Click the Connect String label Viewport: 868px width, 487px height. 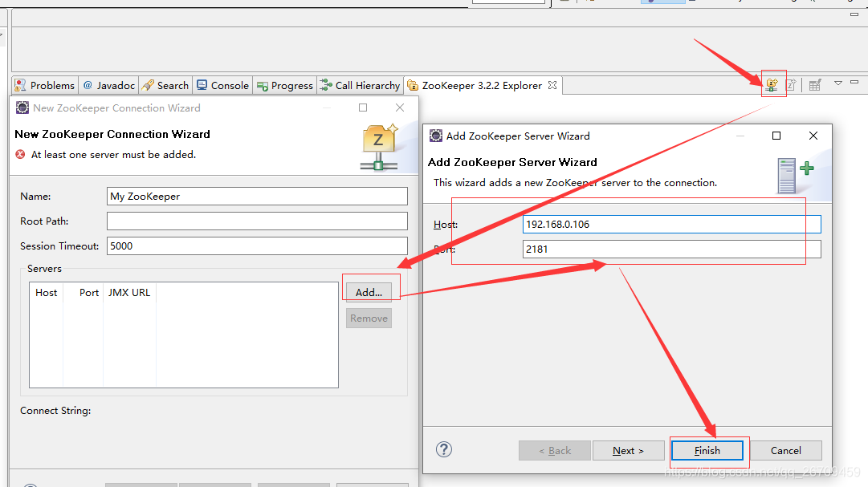pyautogui.click(x=55, y=411)
